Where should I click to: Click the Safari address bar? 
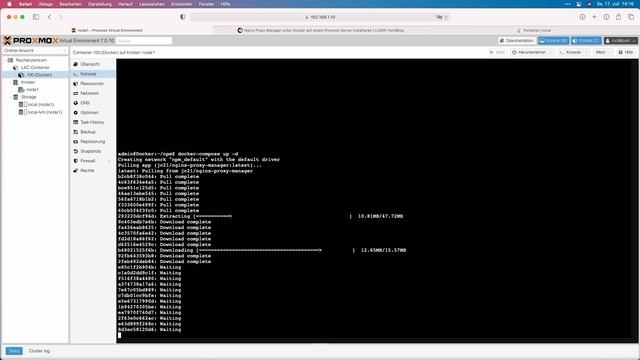320,17
